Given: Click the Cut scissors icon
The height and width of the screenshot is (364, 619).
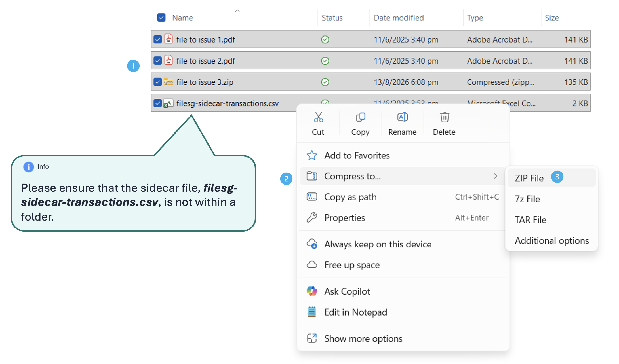Looking at the screenshot, I should pyautogui.click(x=318, y=117).
